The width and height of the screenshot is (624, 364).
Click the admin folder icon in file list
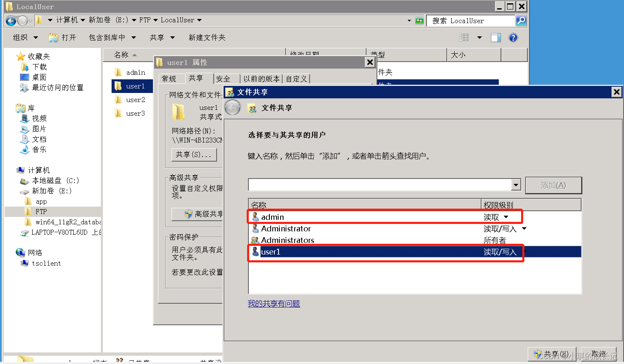pyautogui.click(x=118, y=72)
